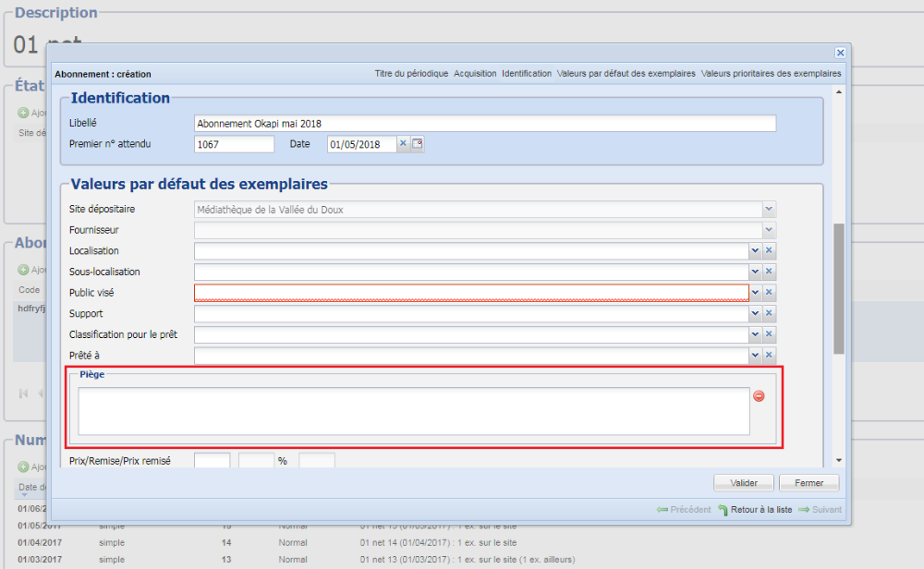Click into the Libellé text field

[x=484, y=124]
